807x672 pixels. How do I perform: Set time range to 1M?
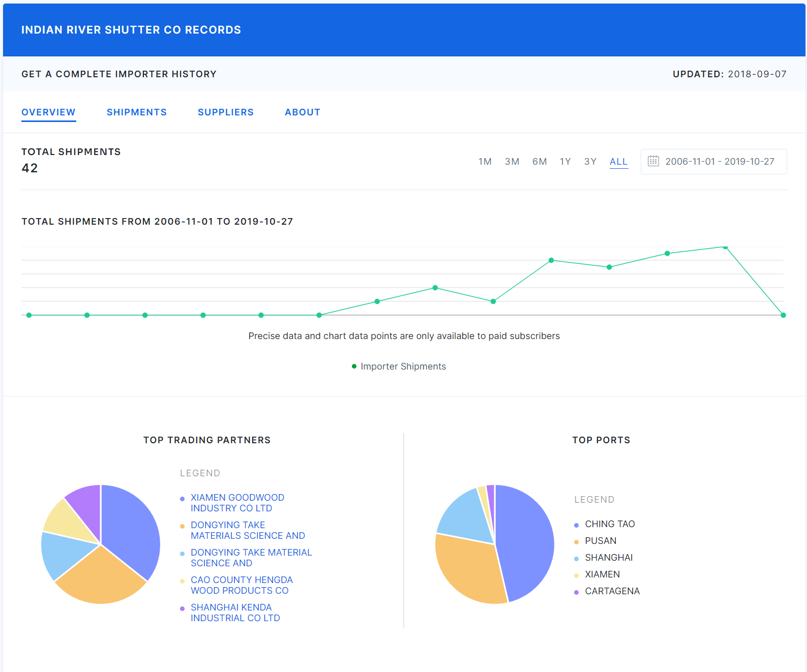(485, 162)
